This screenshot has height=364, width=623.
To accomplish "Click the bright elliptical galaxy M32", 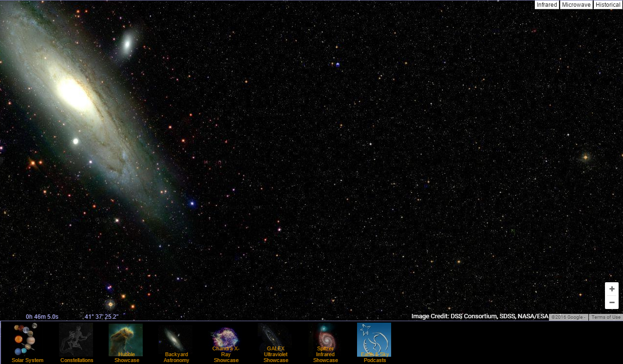I will pos(76,141).
